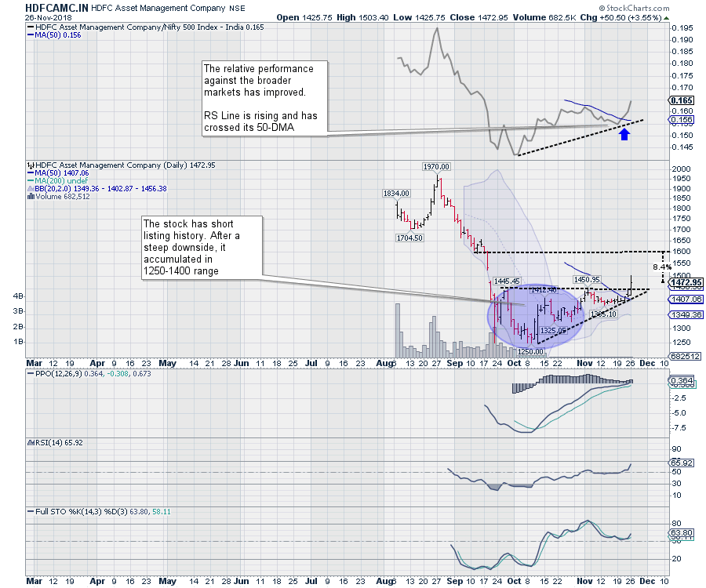Click the 1407.06 MA(50) price tag
This screenshot has height=588, width=706.
pyautogui.click(x=686, y=299)
